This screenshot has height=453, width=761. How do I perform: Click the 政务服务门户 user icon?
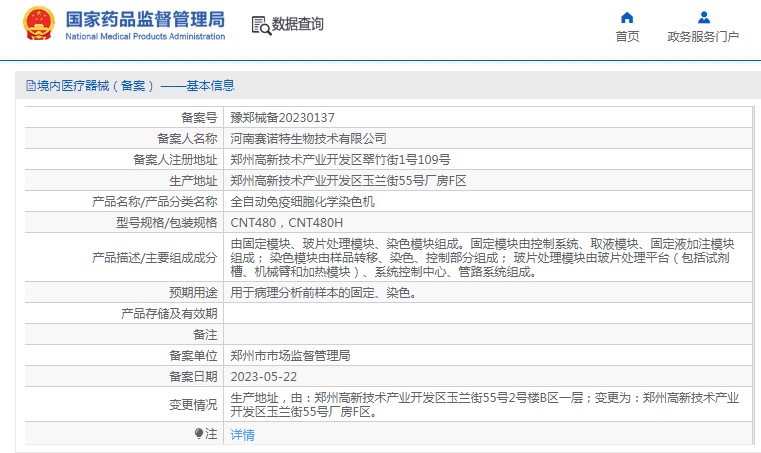point(704,18)
